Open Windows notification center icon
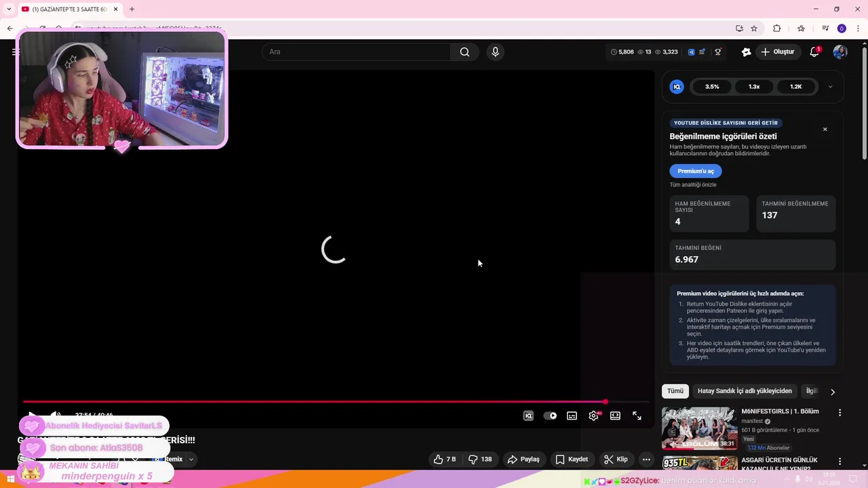Screen dimensions: 868x488 point(853,480)
